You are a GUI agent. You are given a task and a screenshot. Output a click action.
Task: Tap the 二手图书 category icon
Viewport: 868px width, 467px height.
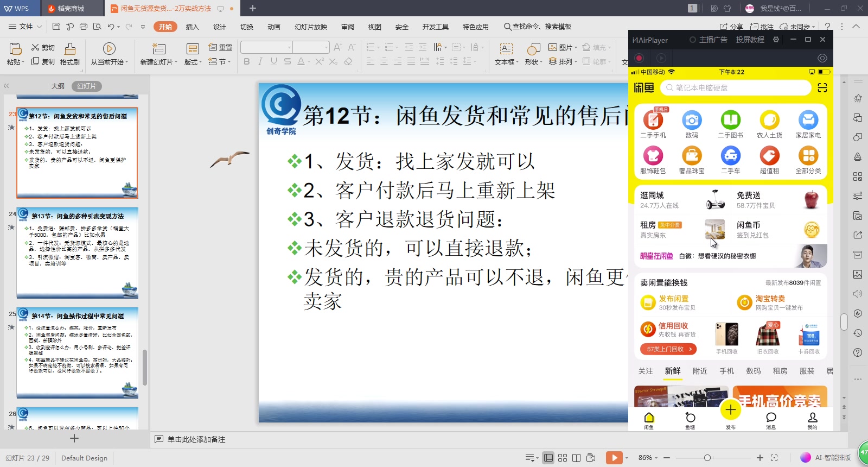731,120
